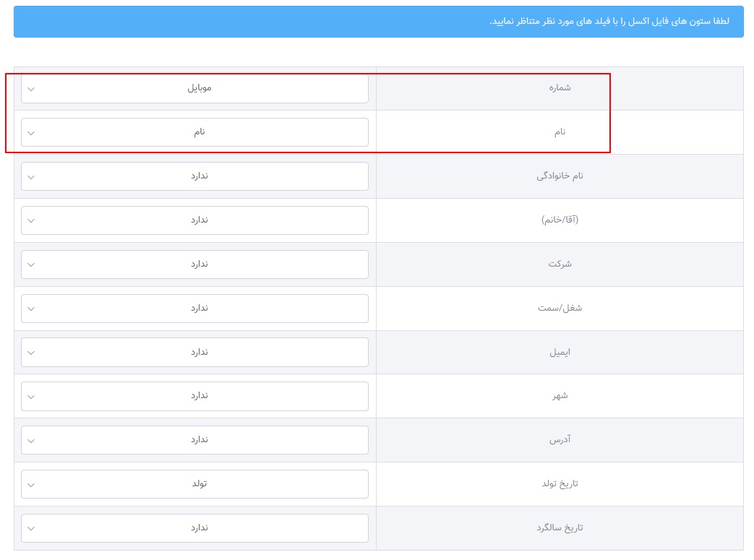Click the شرکت row label
Viewport: 754px width, 560px height.
pos(560,264)
